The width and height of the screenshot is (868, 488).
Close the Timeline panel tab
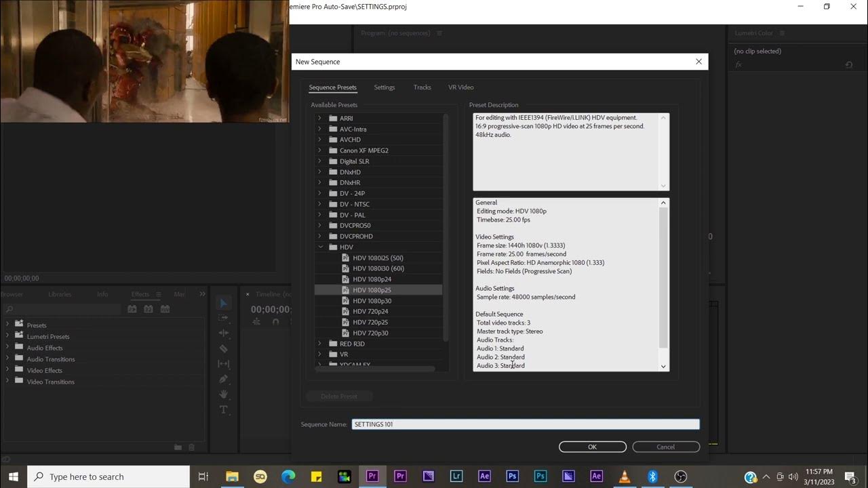pyautogui.click(x=248, y=294)
